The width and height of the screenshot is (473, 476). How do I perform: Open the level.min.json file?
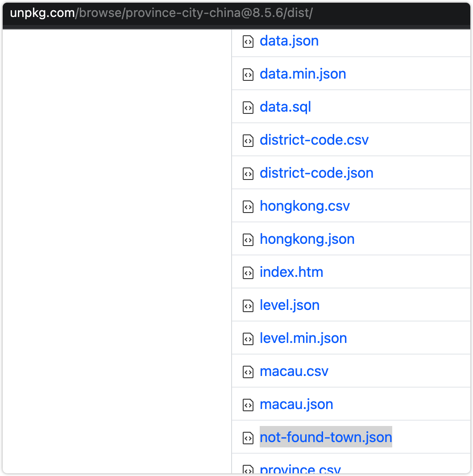coord(303,338)
